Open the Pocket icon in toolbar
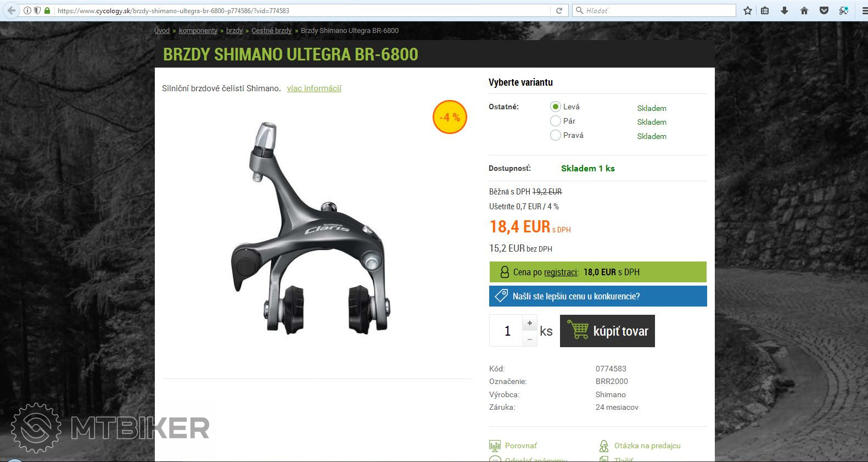The width and height of the screenshot is (868, 462). click(x=824, y=10)
